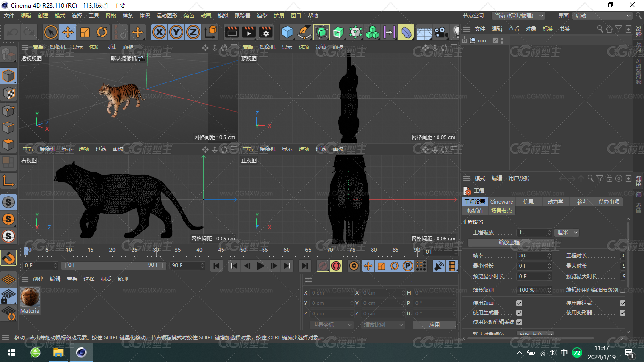Viewport: 644px width, 362px height.
Task: Click the 帧率 input field
Action: (x=534, y=255)
